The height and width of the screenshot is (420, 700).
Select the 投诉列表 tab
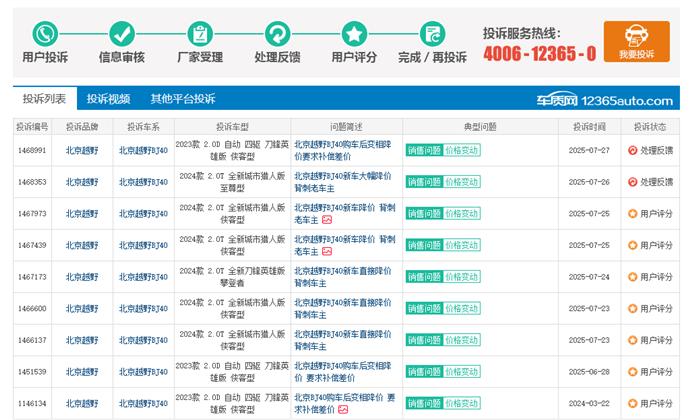[x=45, y=99]
